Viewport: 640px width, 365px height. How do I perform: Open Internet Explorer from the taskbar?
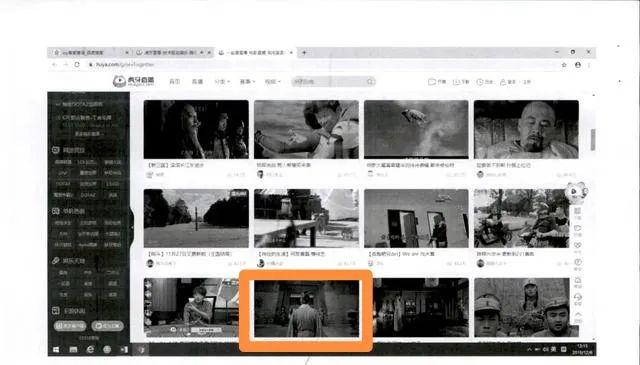[90, 349]
